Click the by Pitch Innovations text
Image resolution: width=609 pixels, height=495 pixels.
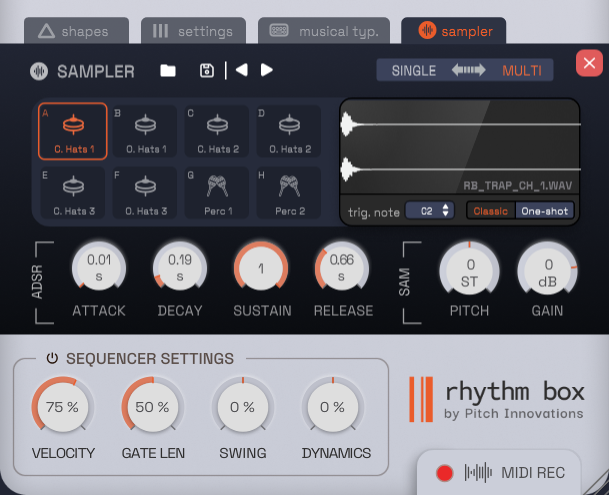513,414
